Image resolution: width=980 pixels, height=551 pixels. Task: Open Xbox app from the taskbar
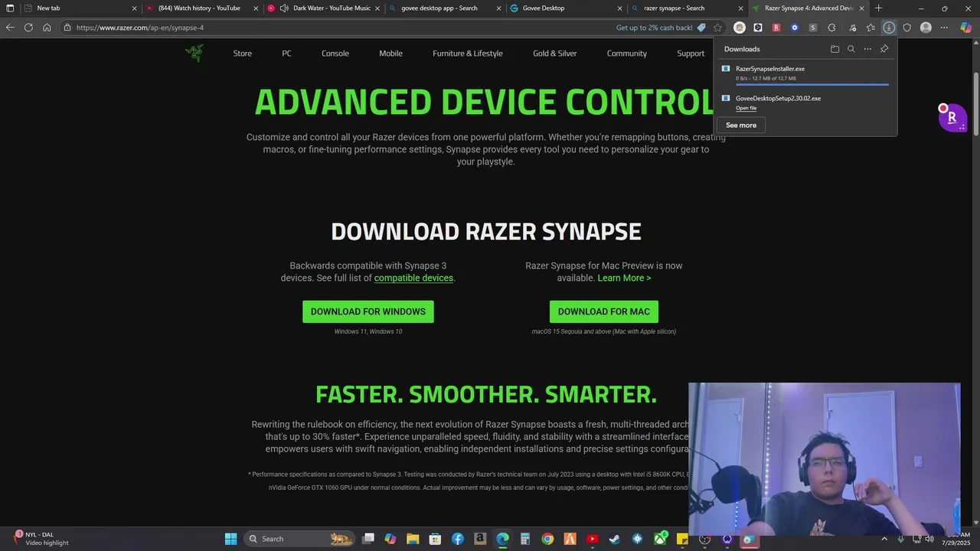(x=660, y=539)
